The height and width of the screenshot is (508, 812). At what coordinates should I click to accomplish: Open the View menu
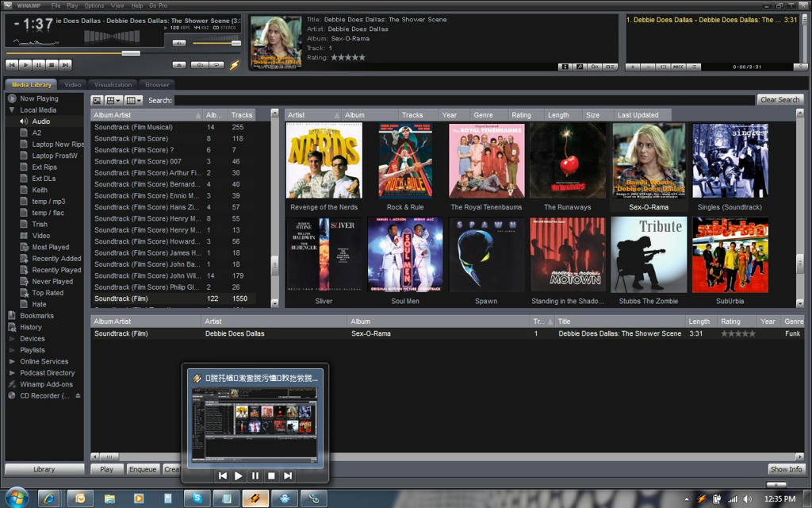click(x=117, y=6)
